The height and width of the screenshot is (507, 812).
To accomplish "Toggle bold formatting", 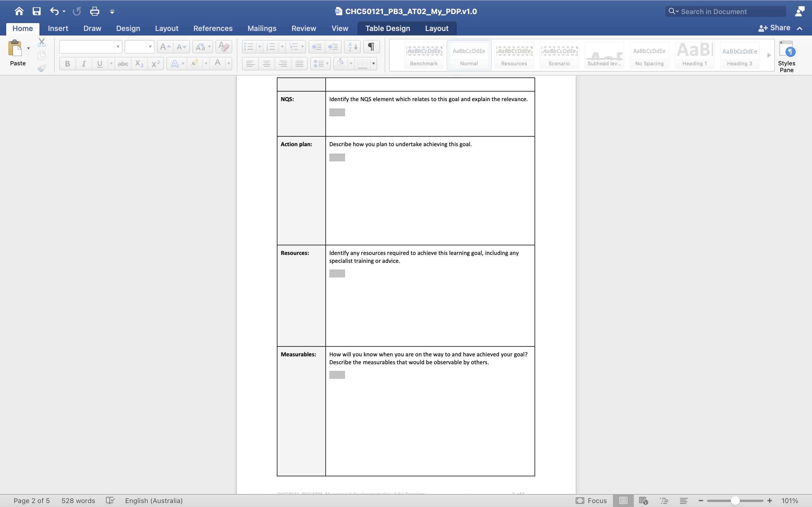I will pyautogui.click(x=67, y=63).
